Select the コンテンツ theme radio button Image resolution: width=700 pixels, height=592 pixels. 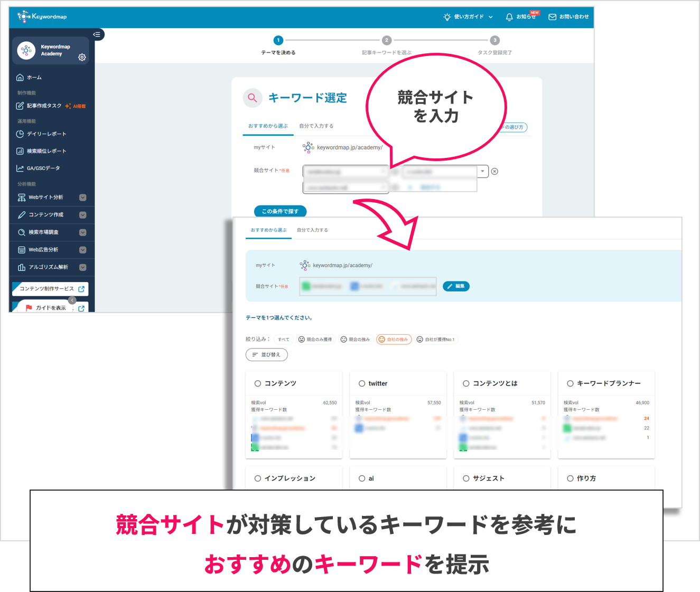click(x=258, y=383)
